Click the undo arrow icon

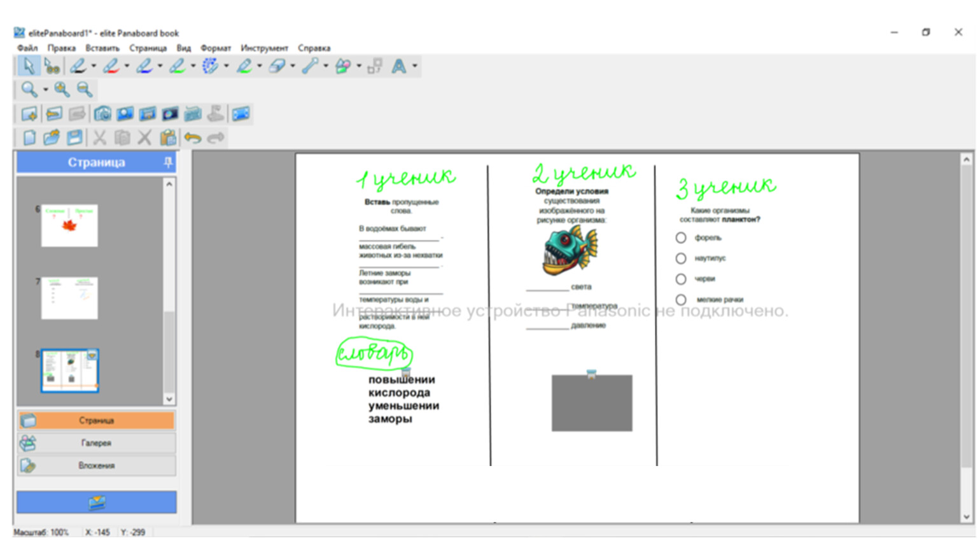point(193,137)
